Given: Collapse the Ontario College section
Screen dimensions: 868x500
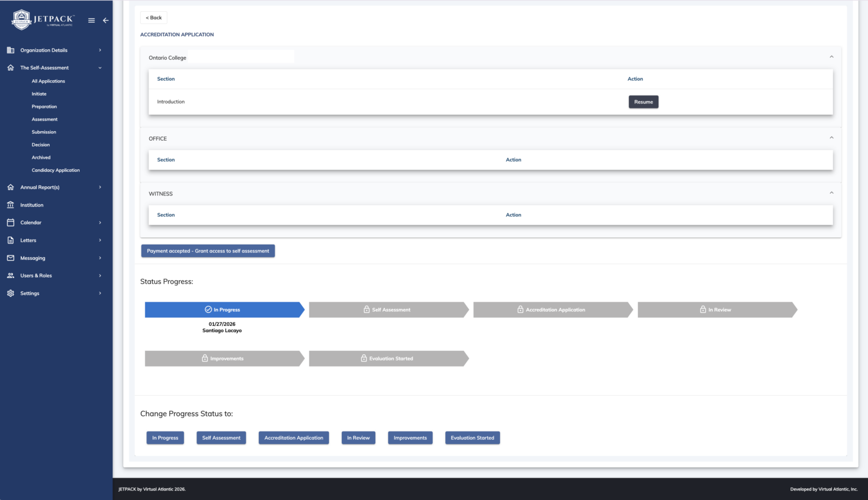Looking at the screenshot, I should pos(831,56).
